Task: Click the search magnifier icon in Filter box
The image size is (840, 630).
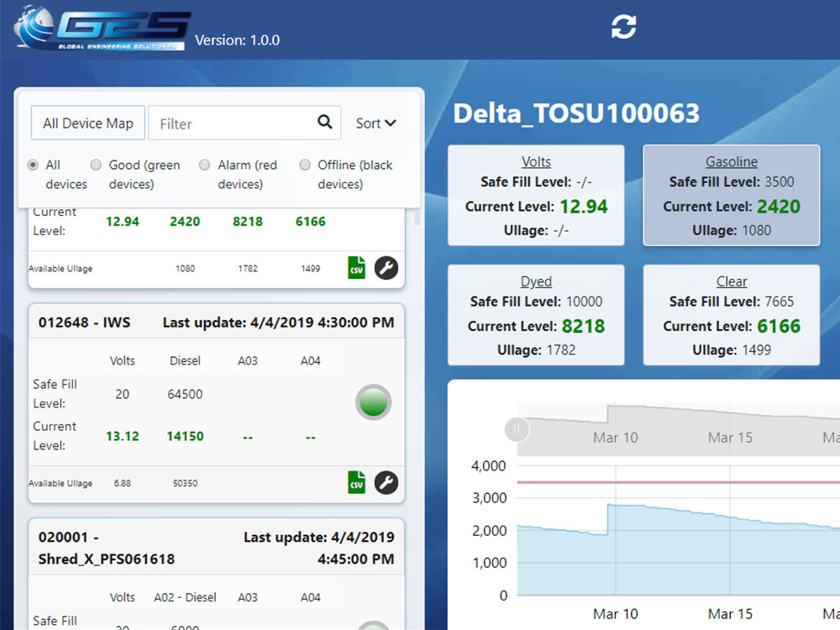Action: coord(325,123)
